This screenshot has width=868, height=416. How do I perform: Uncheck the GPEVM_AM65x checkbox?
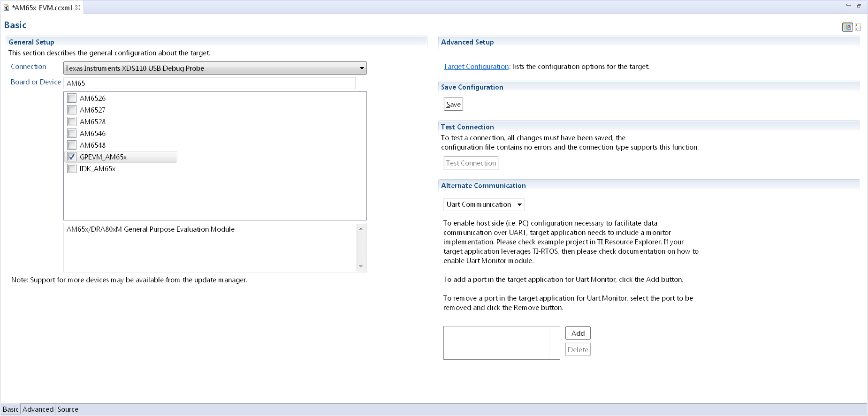(72, 157)
